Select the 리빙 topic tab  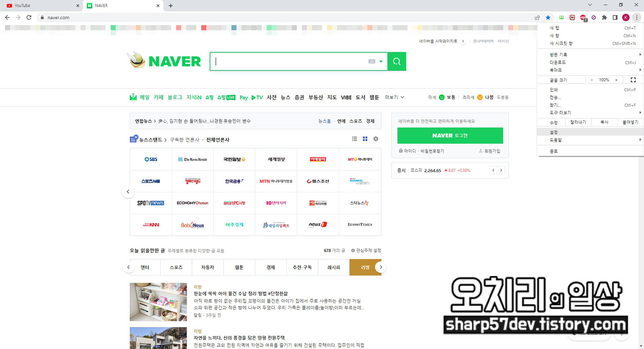(x=365, y=267)
